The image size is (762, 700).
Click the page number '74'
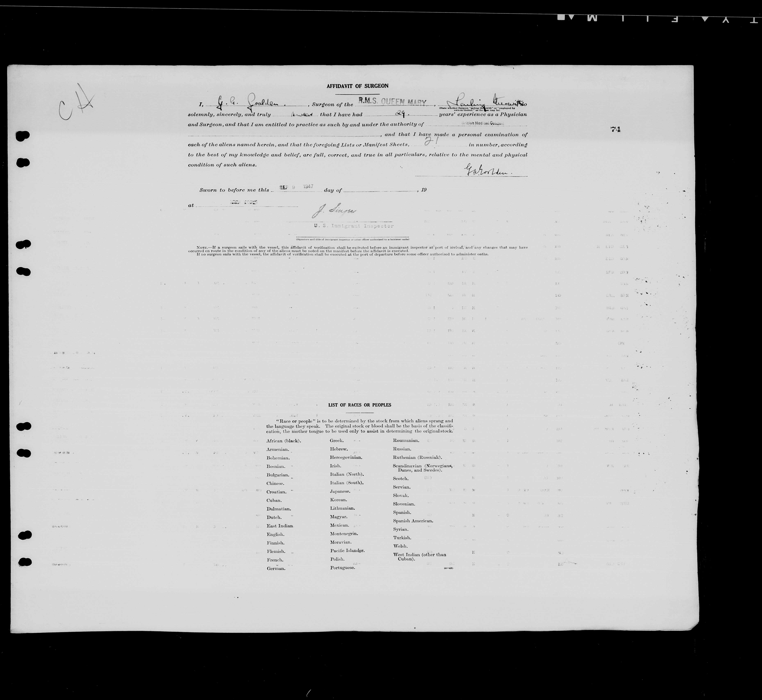coord(615,129)
